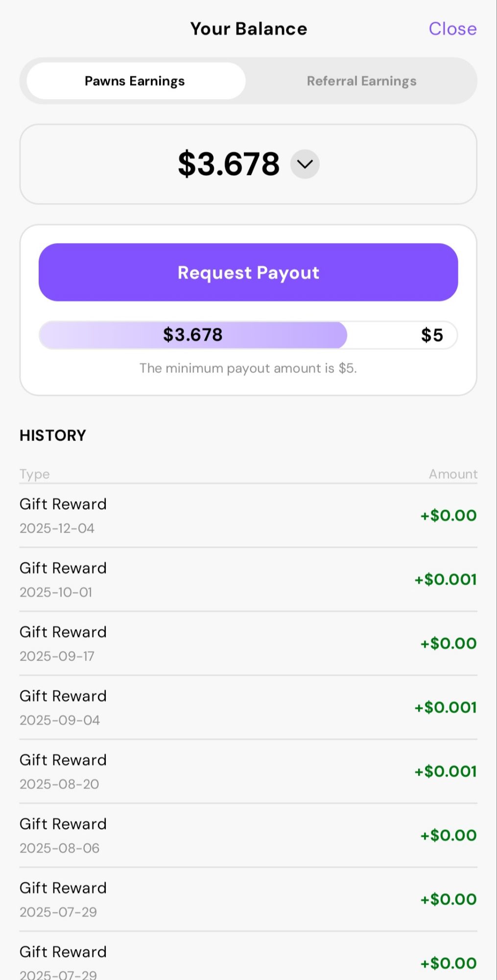Image resolution: width=497 pixels, height=980 pixels.
Task: Tap the $5 payout goal label
Action: [x=432, y=335]
